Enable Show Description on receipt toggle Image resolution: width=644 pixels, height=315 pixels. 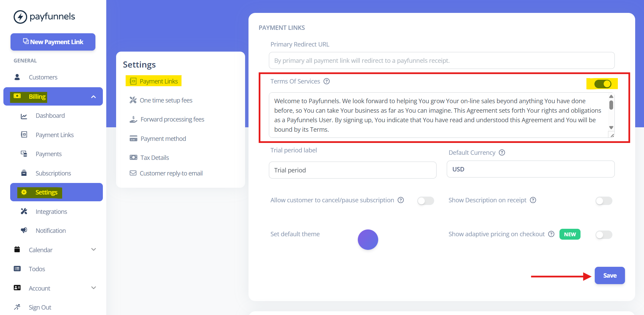coord(604,201)
